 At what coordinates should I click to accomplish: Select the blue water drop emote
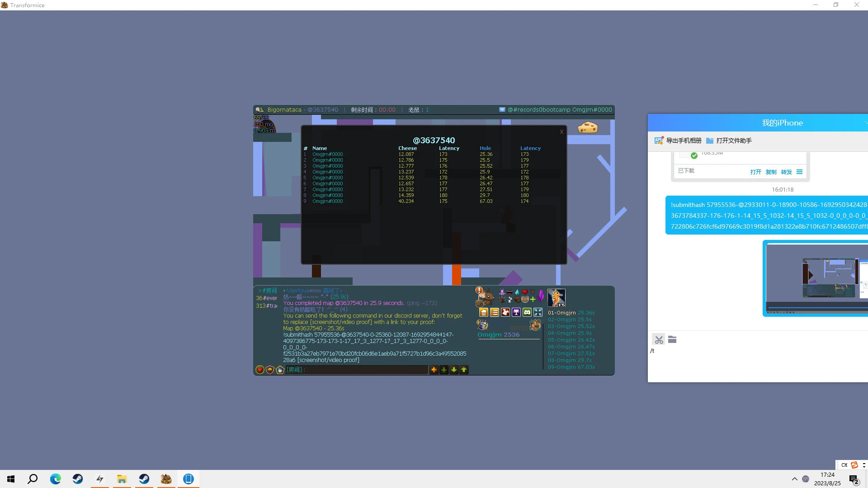[x=517, y=292]
